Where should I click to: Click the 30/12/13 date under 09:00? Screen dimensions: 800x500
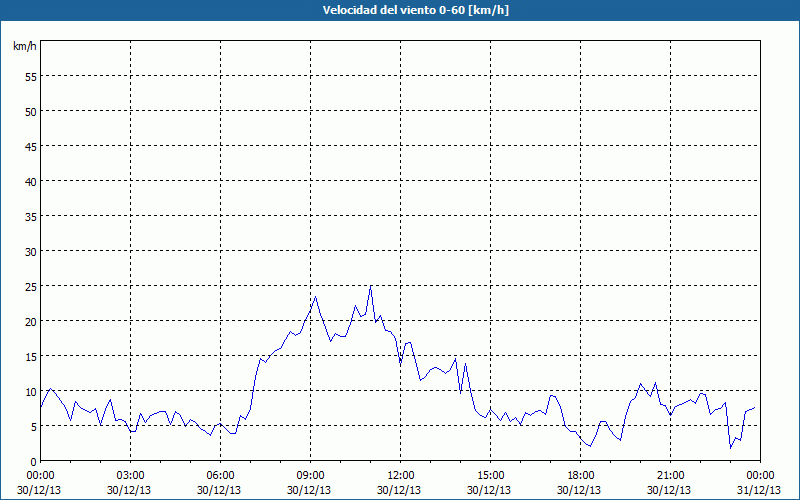tap(309, 490)
